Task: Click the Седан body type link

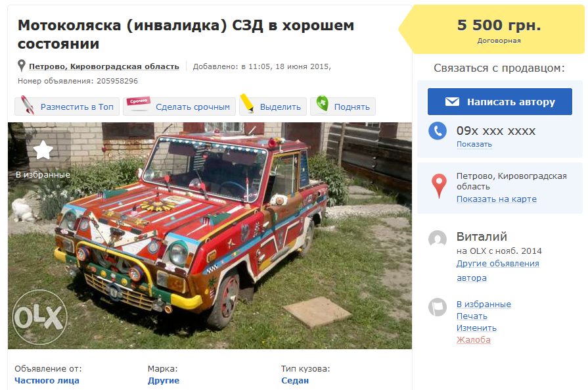Action: (295, 381)
